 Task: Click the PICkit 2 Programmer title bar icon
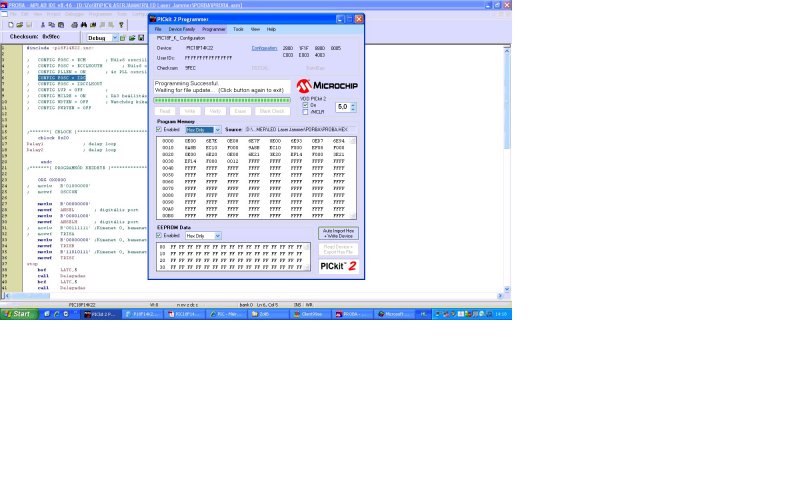[153, 19]
